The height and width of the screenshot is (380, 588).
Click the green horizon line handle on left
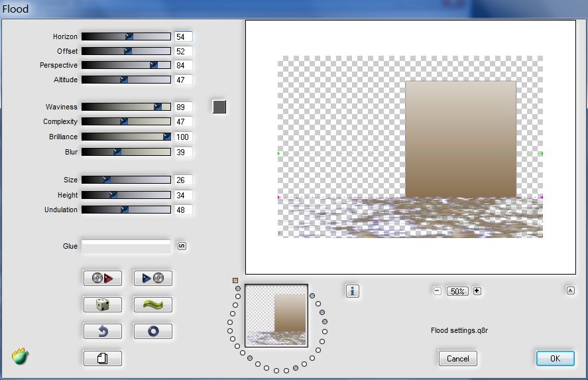click(279, 153)
